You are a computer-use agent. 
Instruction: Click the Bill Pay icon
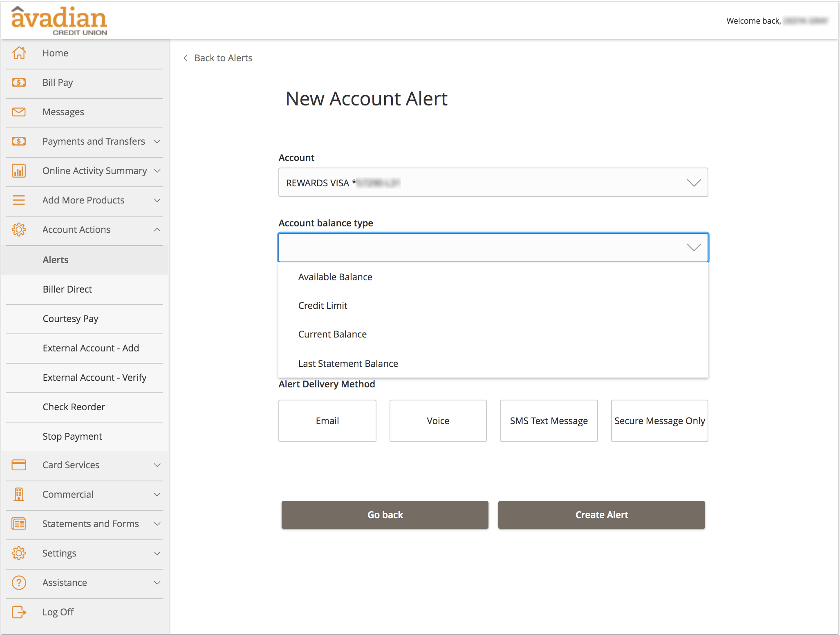[18, 82]
